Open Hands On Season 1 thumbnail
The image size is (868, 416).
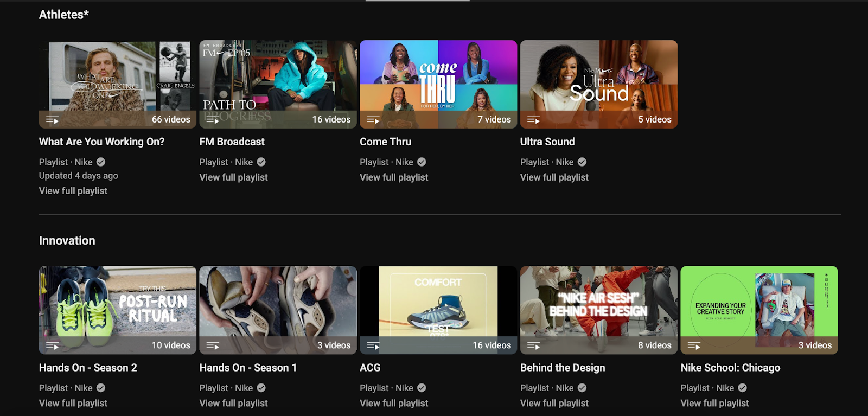coord(278,310)
